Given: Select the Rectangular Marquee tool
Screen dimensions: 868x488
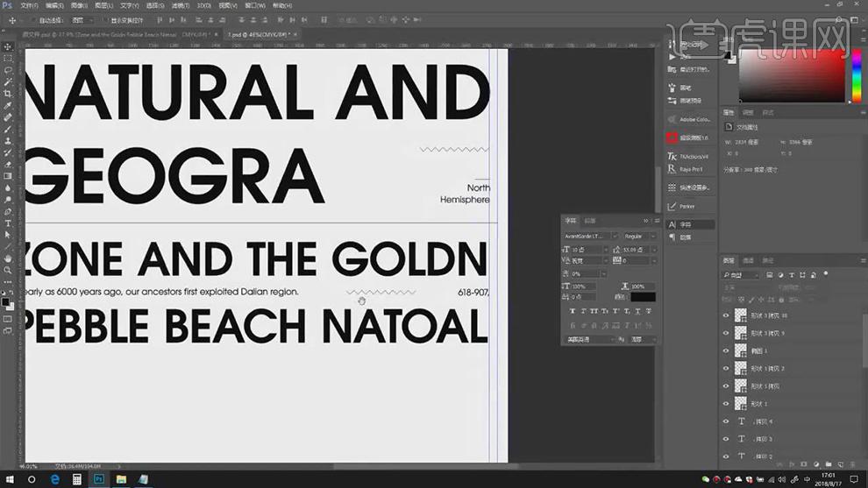Looking at the screenshot, I should 8,58.
